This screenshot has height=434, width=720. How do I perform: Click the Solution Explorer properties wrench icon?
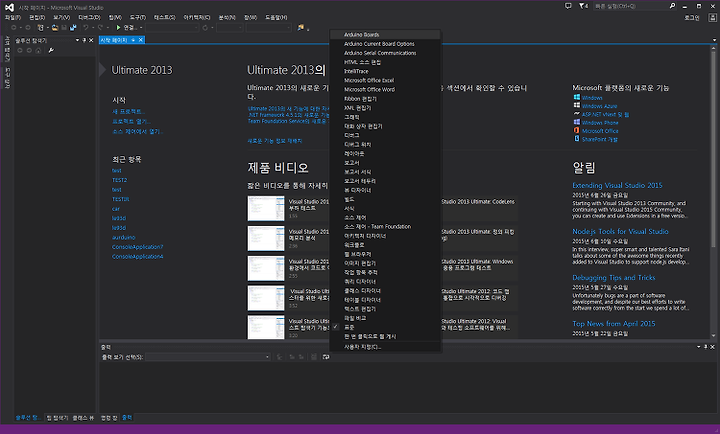pyautogui.click(x=51, y=50)
